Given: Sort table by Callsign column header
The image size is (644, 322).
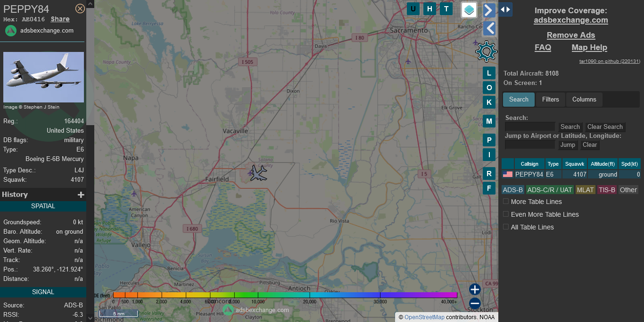Looking at the screenshot, I should pos(529,164).
